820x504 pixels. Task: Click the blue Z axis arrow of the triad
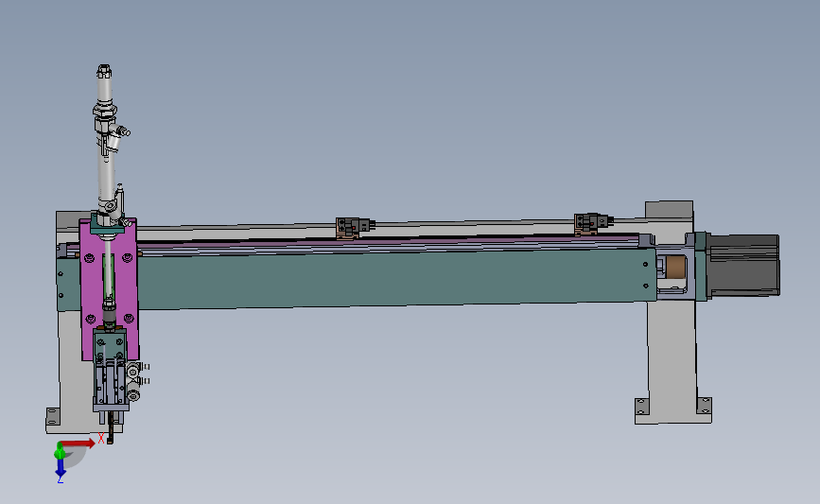click(x=61, y=467)
